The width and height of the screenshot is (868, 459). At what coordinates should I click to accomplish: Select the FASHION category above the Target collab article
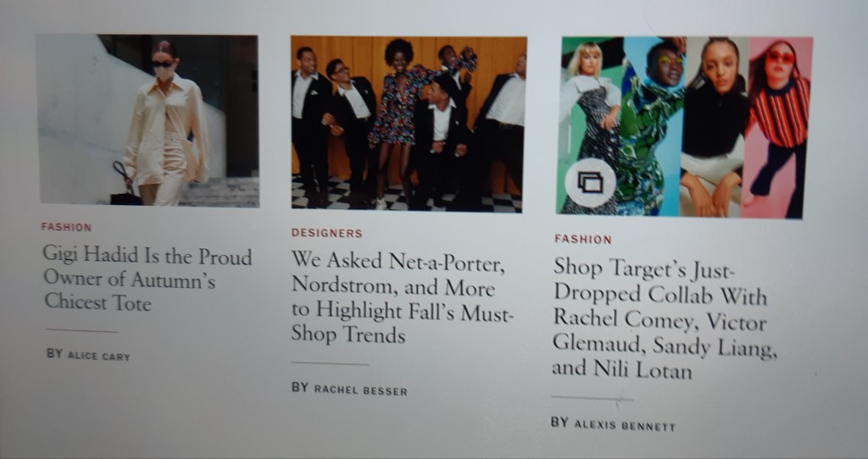click(x=583, y=239)
